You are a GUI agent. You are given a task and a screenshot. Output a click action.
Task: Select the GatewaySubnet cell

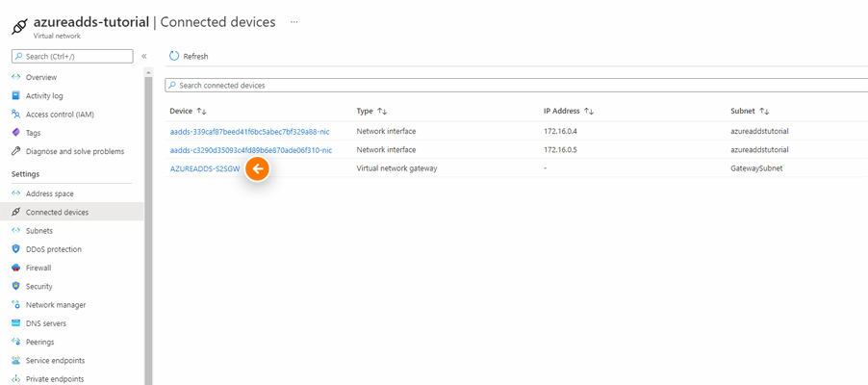click(x=756, y=168)
